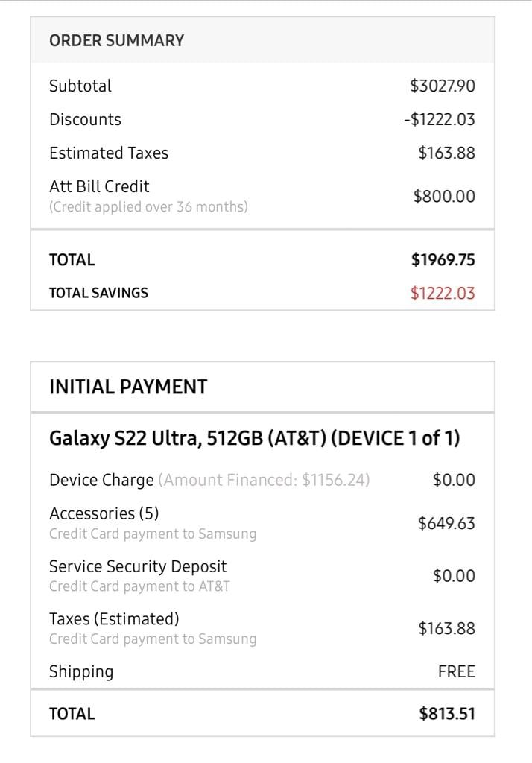
Task: Click the initial payment total $813.51
Action: (446, 714)
